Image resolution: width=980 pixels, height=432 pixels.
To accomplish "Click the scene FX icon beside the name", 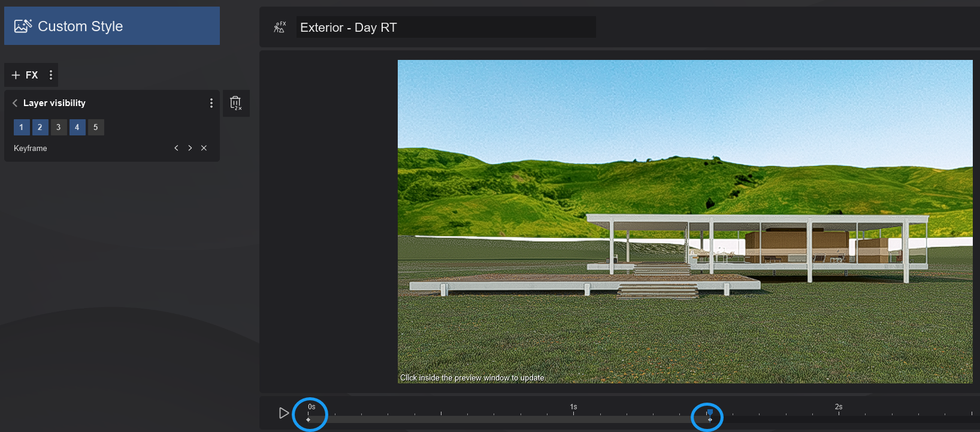I will pyautogui.click(x=280, y=27).
